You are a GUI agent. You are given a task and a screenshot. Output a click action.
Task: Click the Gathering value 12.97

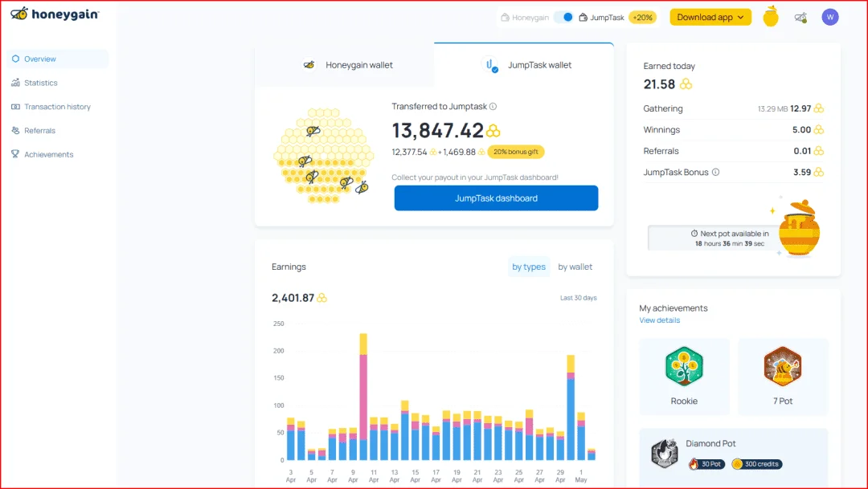point(800,108)
